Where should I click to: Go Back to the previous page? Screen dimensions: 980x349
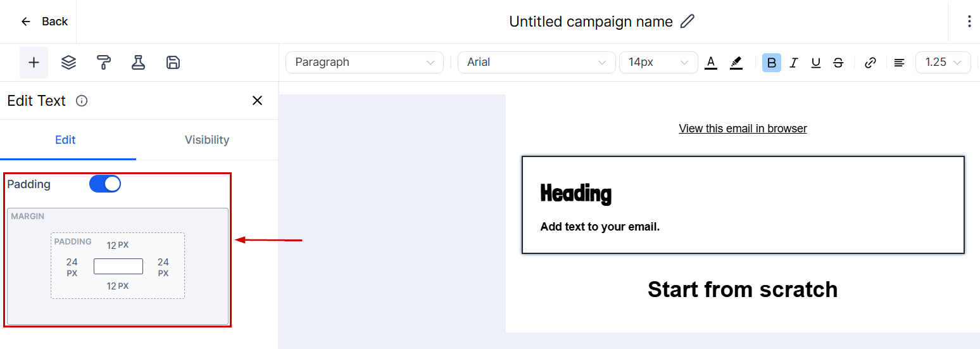pos(44,22)
